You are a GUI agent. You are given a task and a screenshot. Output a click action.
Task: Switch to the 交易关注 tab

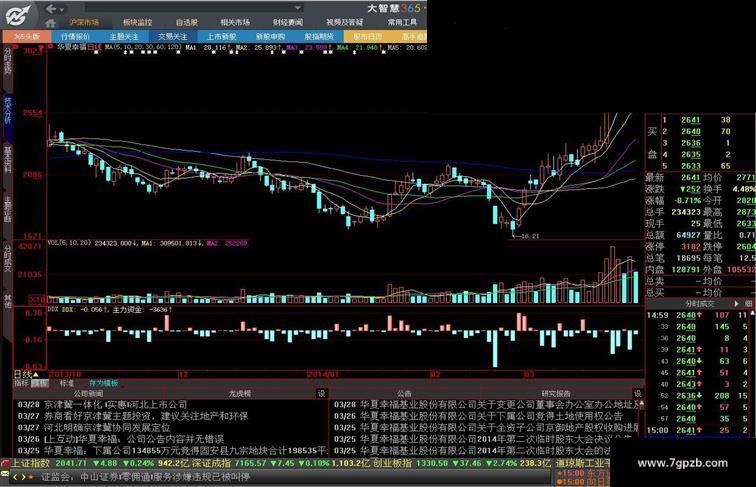[x=173, y=37]
